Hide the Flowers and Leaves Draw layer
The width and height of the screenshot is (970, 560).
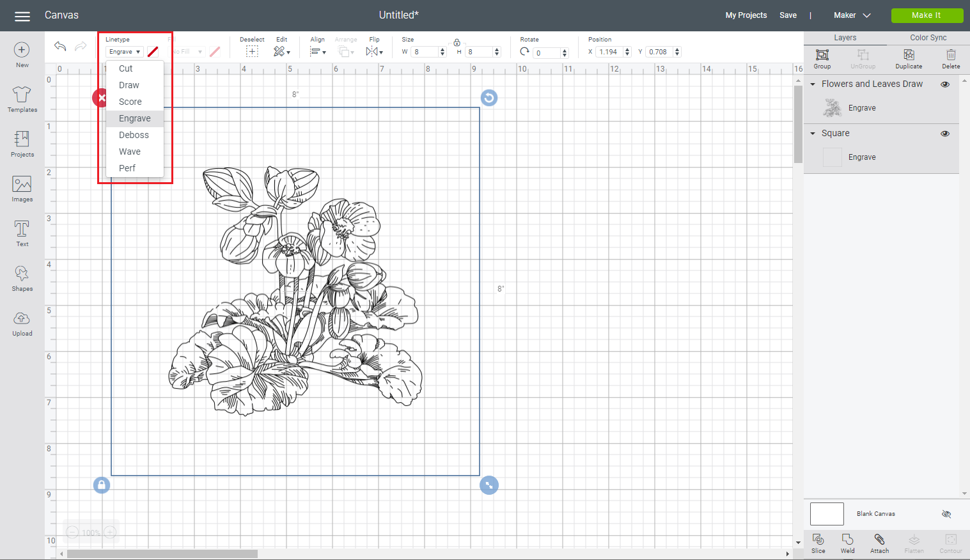(944, 84)
